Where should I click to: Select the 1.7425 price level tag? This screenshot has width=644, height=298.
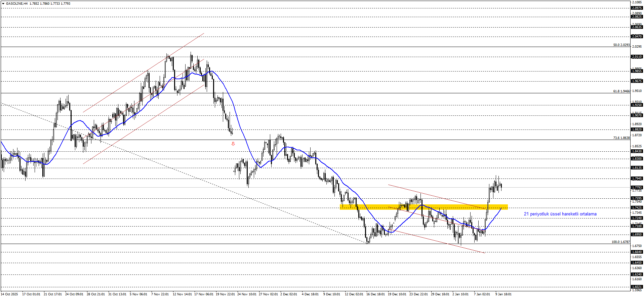637,208
